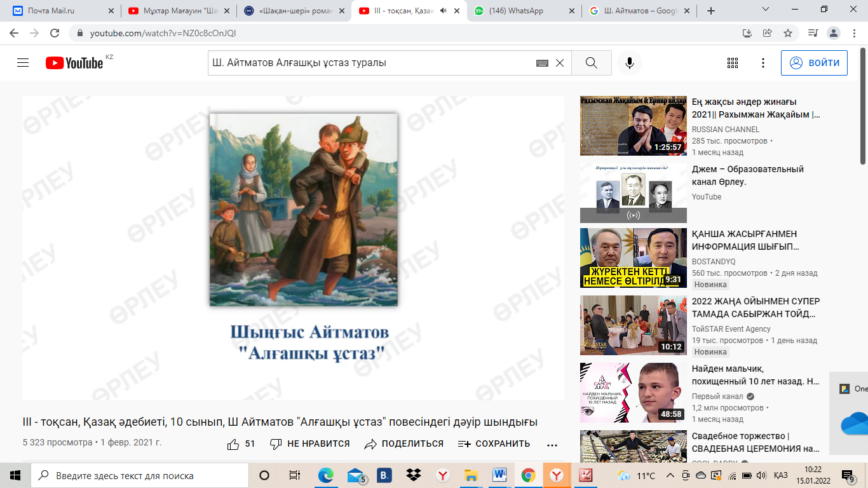This screenshot has width=868, height=488.
Task: Open the Windows Start menu
Action: tap(15, 475)
